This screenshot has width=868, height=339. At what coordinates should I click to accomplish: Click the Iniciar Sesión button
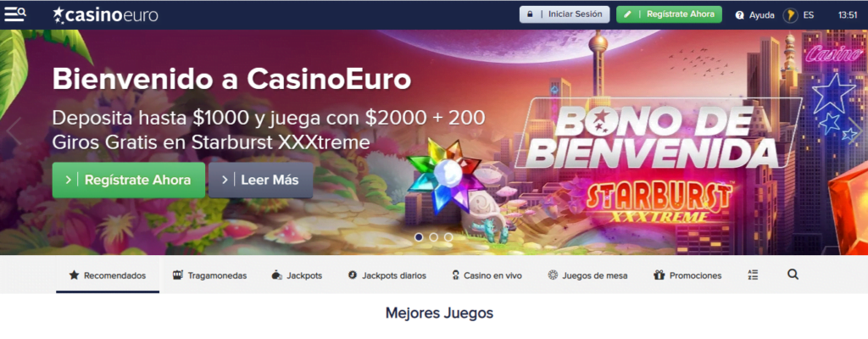(565, 14)
